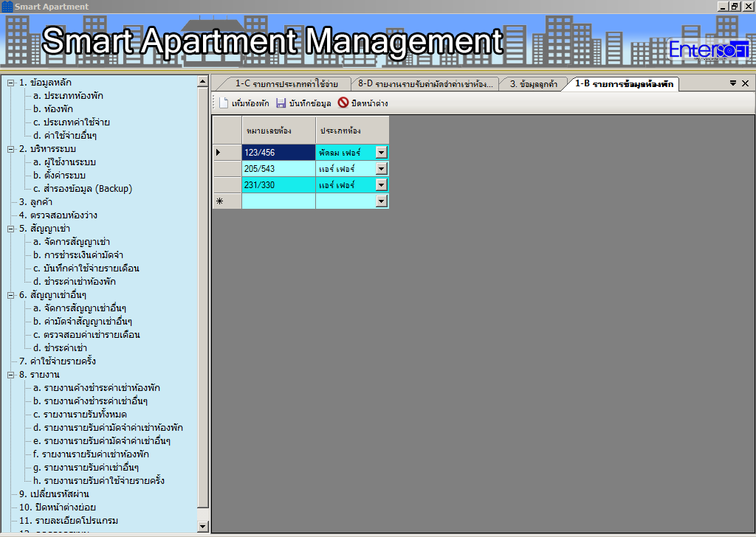Open c. รายงานรายรับทั้งหมด report
This screenshot has width=756, height=537.
[x=80, y=415]
